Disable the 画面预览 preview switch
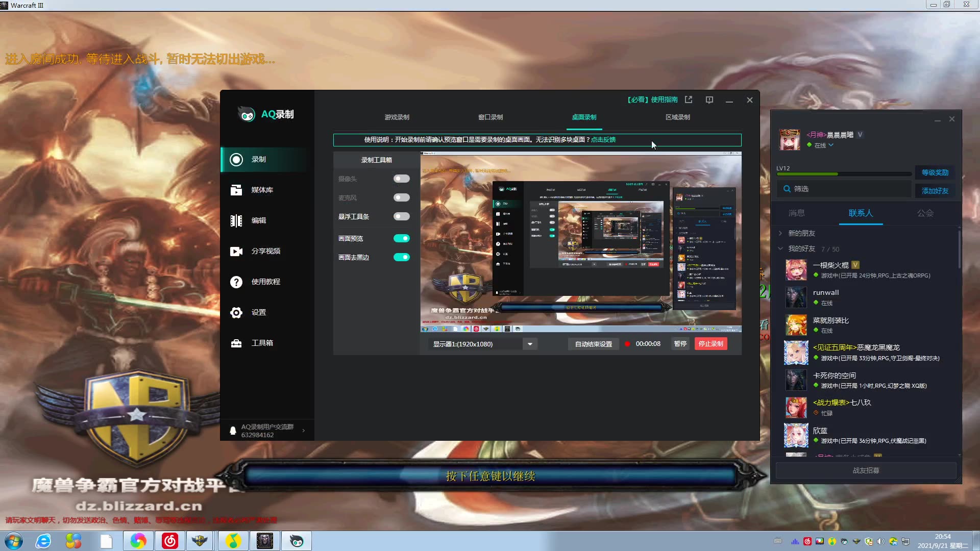The width and height of the screenshot is (980, 551). [x=401, y=238]
